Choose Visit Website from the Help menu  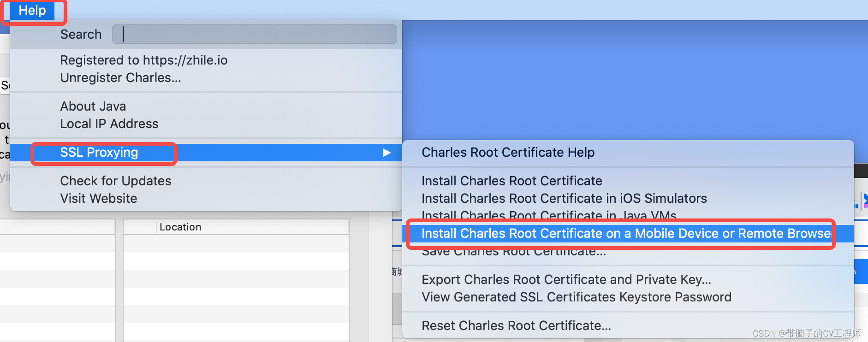click(98, 198)
